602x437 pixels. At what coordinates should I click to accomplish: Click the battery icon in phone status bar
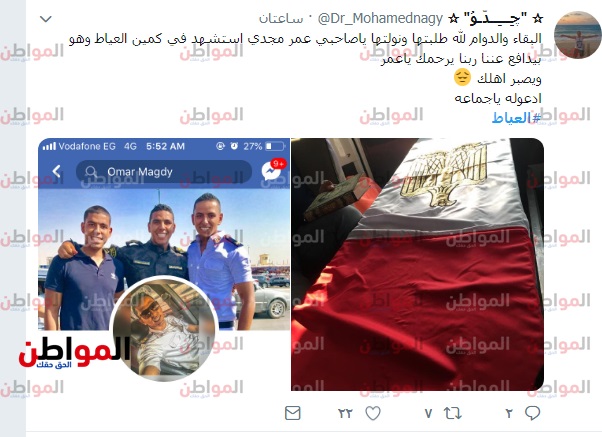276,146
